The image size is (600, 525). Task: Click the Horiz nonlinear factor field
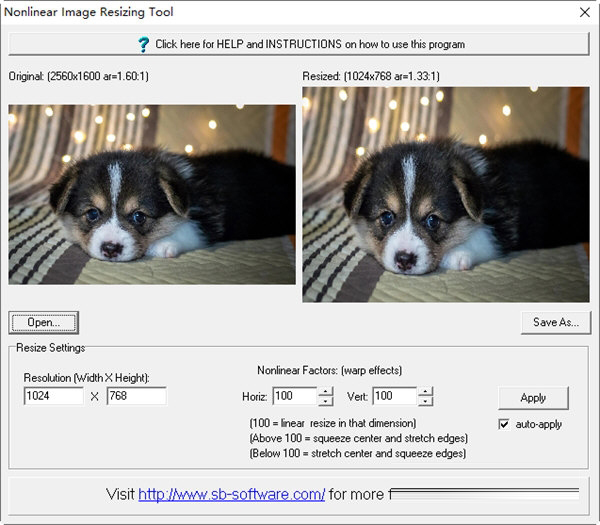295,396
